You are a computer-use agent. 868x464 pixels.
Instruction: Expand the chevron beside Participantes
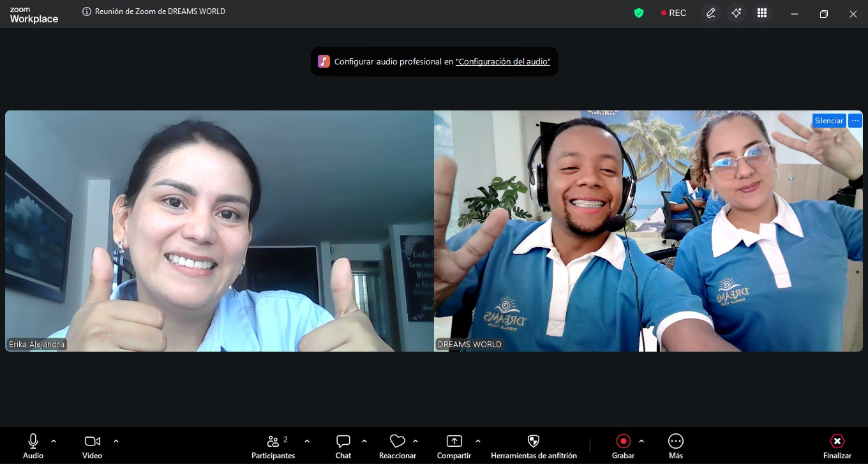click(x=307, y=441)
